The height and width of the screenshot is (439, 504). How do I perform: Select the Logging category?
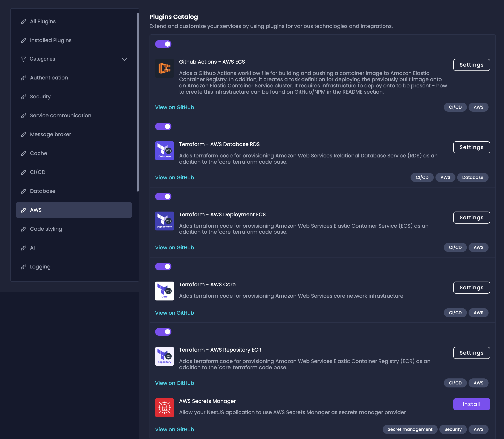pos(74,267)
